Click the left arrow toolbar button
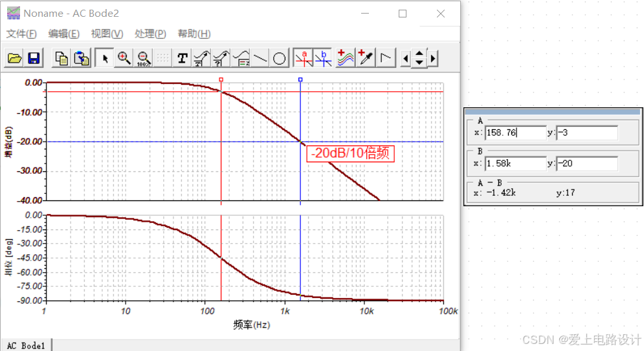The height and width of the screenshot is (351, 644). (x=406, y=59)
